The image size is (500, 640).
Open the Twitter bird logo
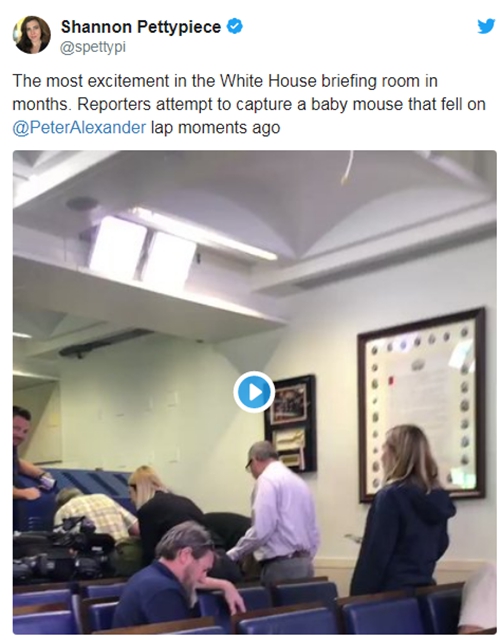pos(486,27)
